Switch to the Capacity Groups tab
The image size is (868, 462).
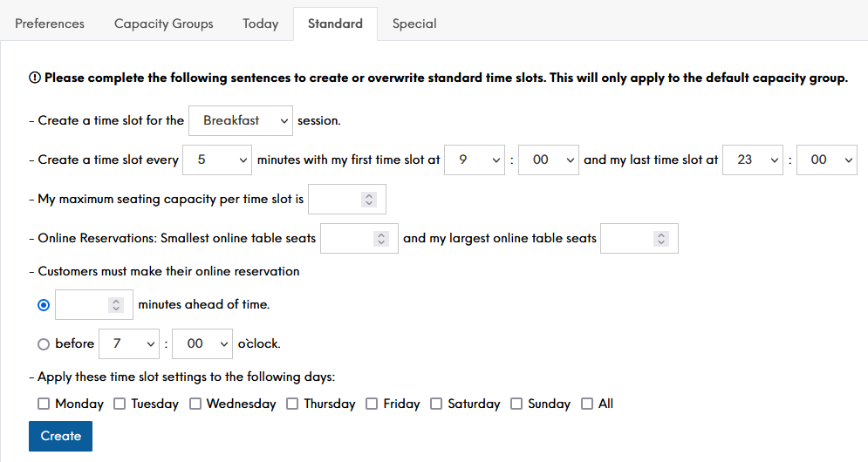[163, 24]
